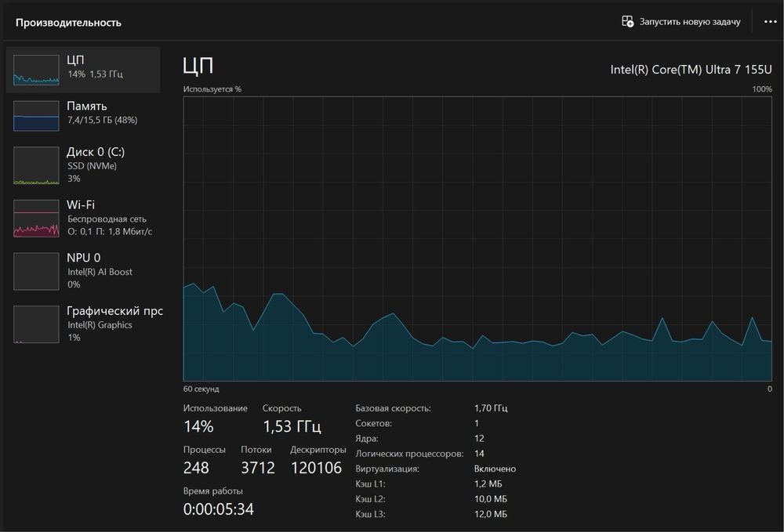Click the 'Потоки' label
The image size is (784, 532).
point(256,450)
